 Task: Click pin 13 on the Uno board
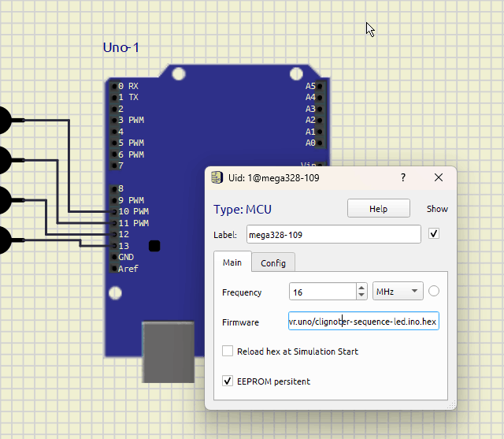[114, 246]
